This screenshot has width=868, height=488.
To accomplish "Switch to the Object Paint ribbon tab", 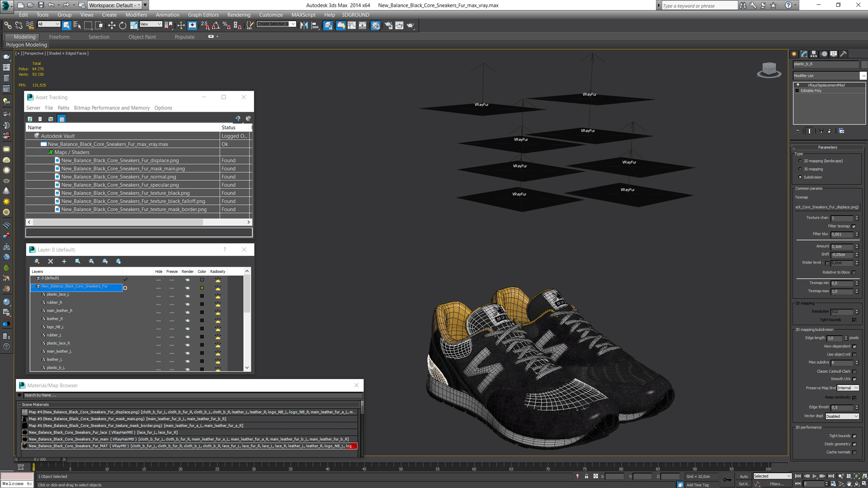I will point(142,37).
